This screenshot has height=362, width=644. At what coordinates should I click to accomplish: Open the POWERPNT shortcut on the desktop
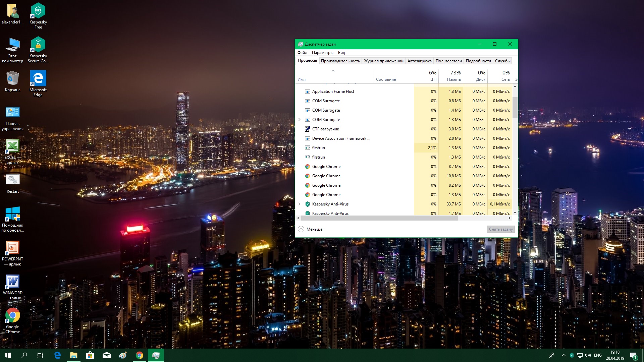click(x=12, y=252)
